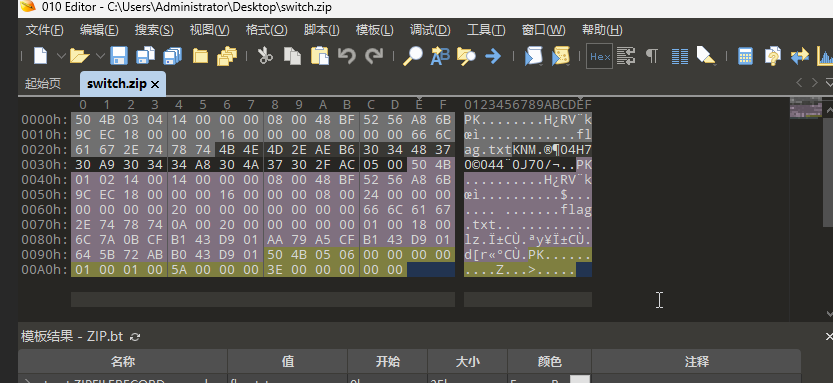
Task: Open the 格式(O) menu
Action: click(x=267, y=30)
